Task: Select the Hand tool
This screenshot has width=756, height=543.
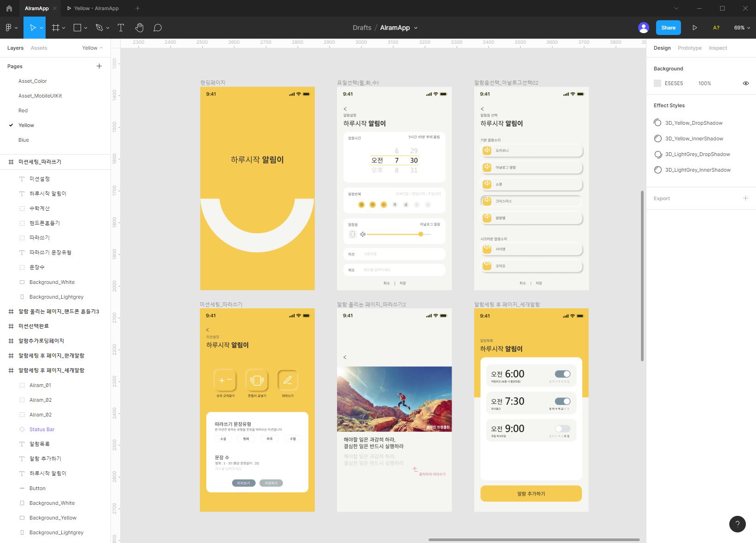Action: click(x=140, y=28)
